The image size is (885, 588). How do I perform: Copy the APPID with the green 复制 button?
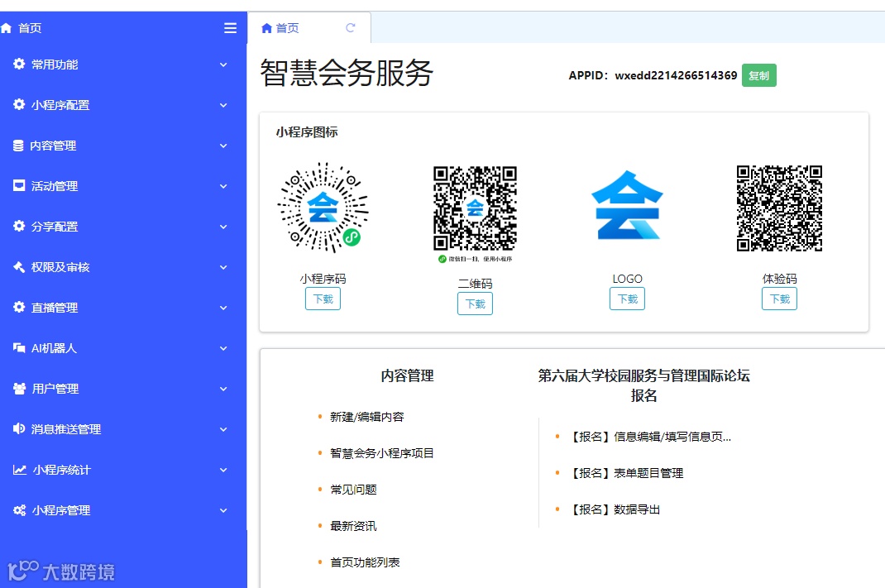point(758,75)
